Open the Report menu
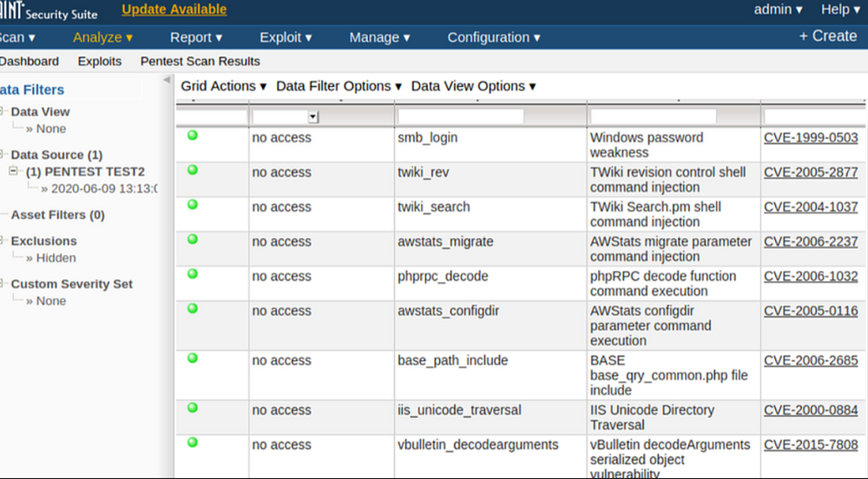The width and height of the screenshot is (868, 479). click(196, 37)
